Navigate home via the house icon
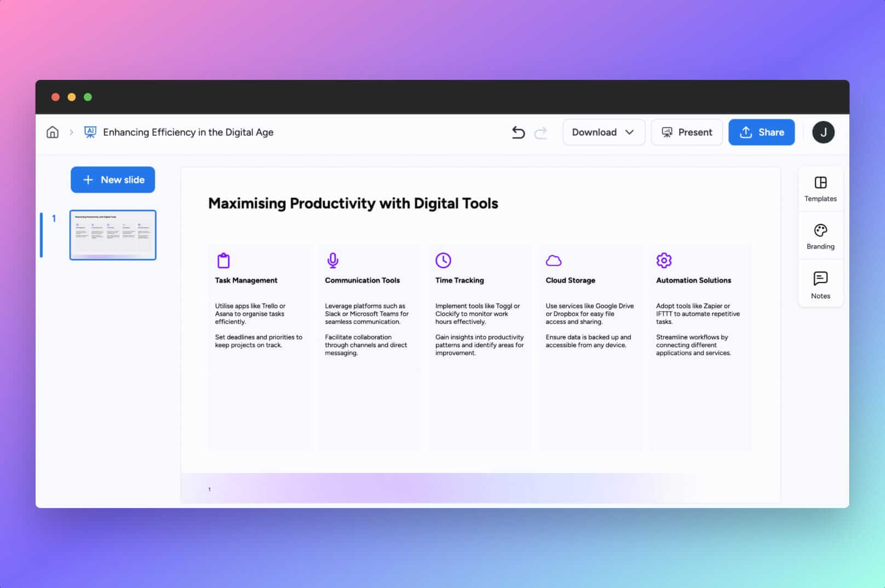 tap(52, 132)
